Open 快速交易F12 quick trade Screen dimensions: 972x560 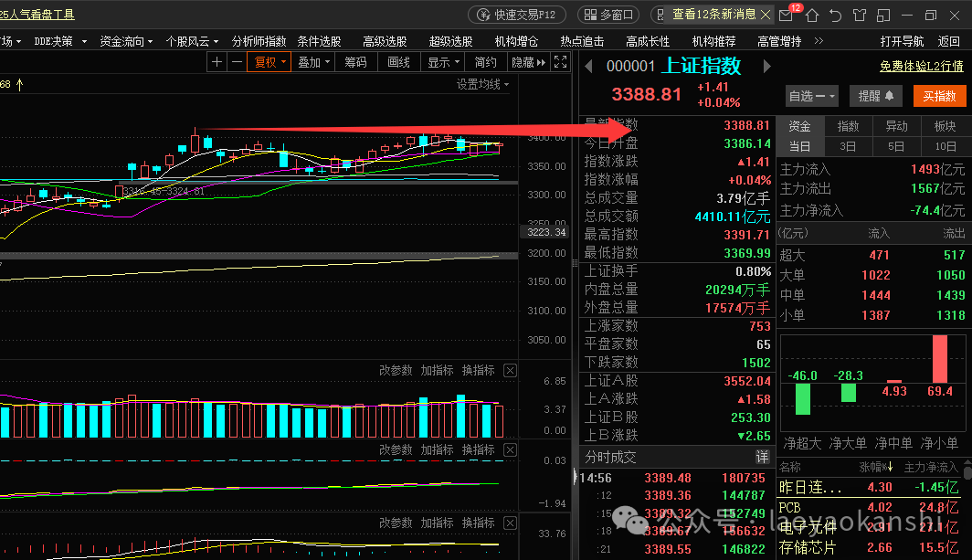coord(516,15)
